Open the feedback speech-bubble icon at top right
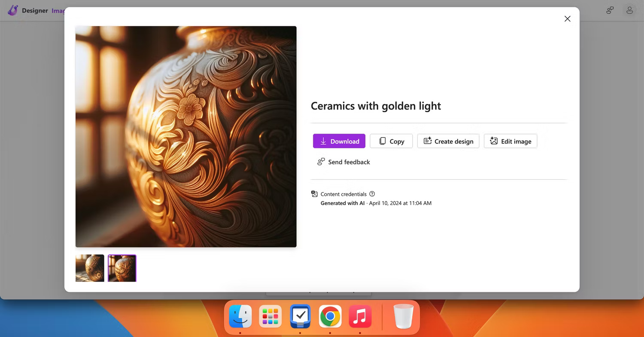Image resolution: width=644 pixels, height=337 pixels. coord(610,10)
